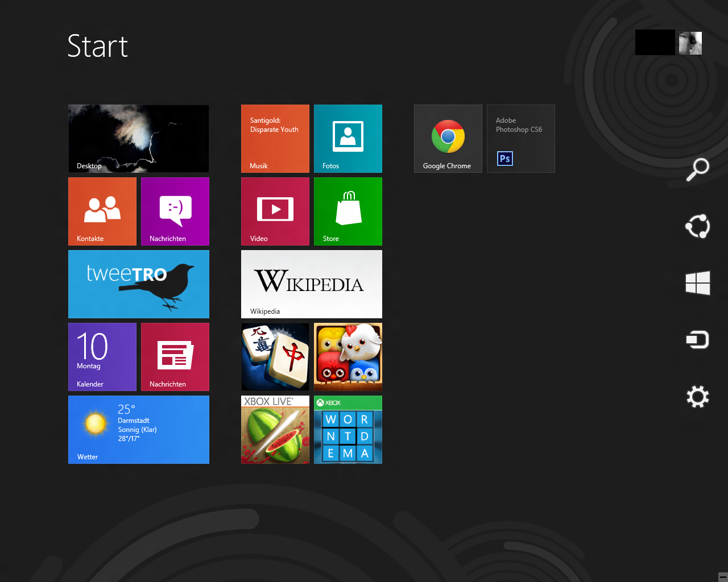Open the tweeTRO bird tile
This screenshot has height=582, width=728.
click(x=138, y=284)
